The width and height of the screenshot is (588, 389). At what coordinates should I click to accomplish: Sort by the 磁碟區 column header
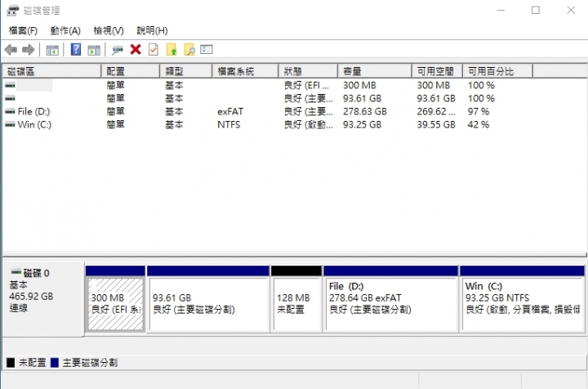(x=51, y=71)
